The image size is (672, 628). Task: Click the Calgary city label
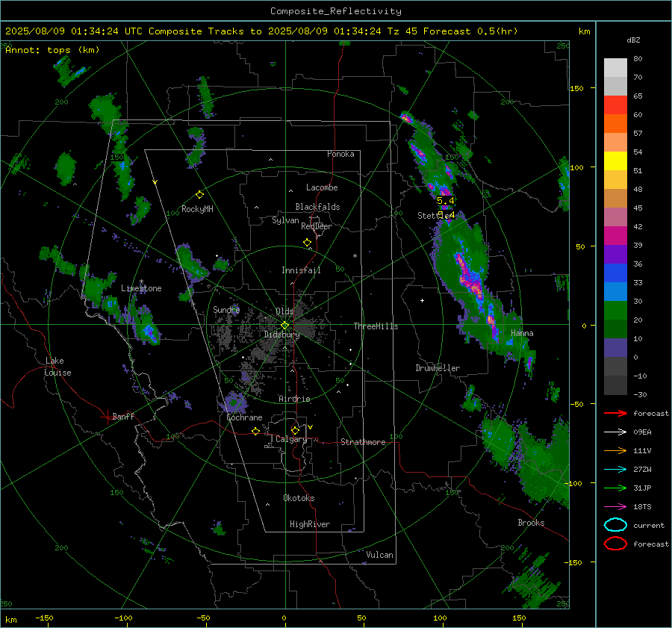(x=291, y=439)
